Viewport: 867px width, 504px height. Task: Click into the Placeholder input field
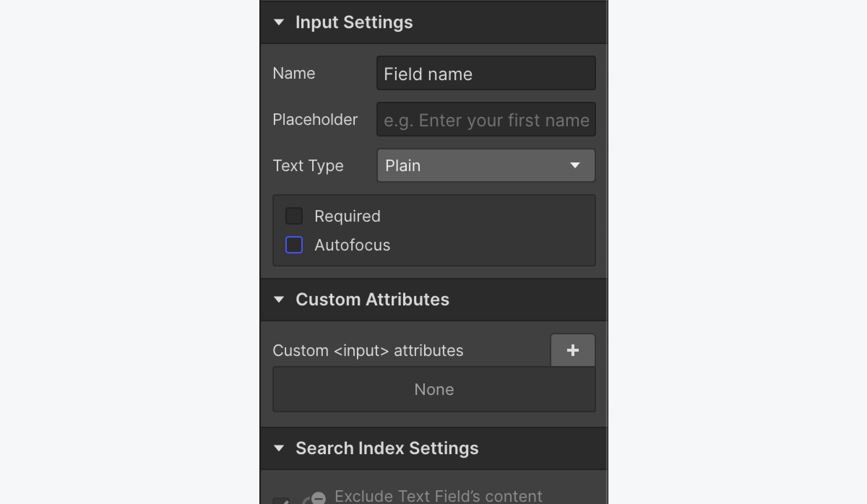click(486, 120)
